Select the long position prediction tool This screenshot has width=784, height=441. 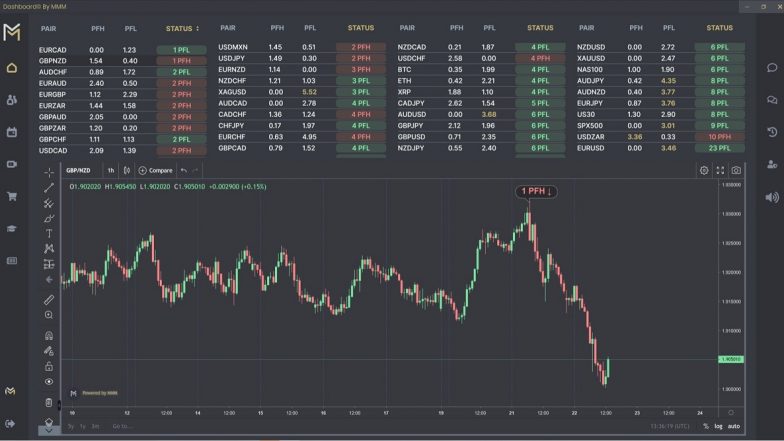point(49,264)
